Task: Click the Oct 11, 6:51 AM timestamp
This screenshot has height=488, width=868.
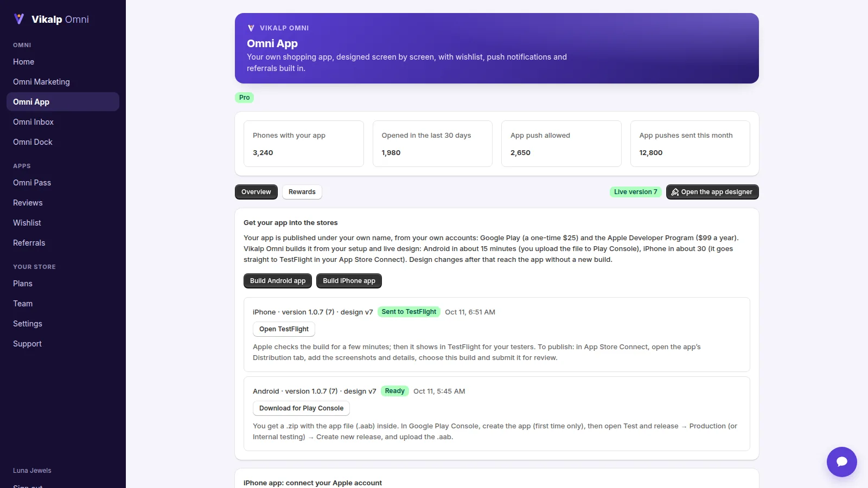Action: tap(470, 312)
